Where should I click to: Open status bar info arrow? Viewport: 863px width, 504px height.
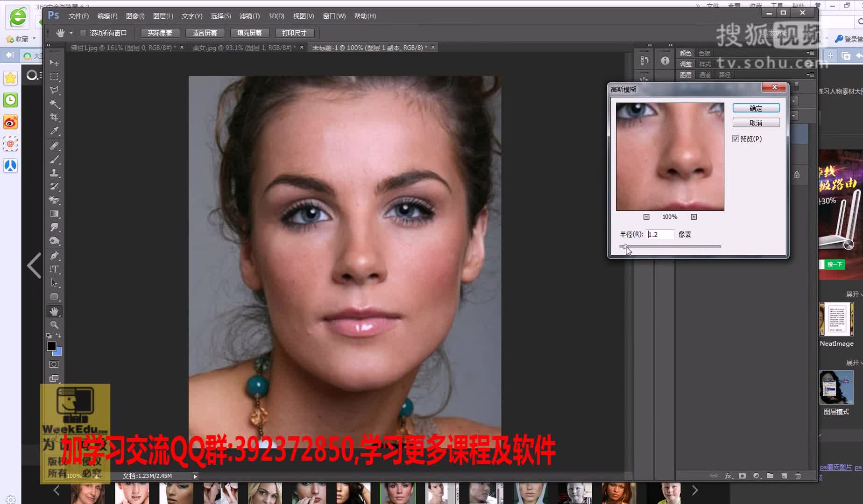(195, 476)
